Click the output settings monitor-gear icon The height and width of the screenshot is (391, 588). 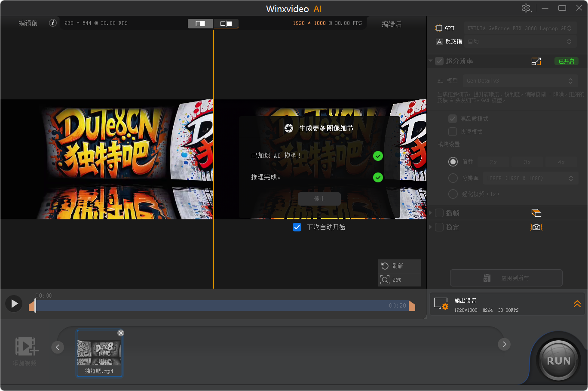pyautogui.click(x=441, y=304)
